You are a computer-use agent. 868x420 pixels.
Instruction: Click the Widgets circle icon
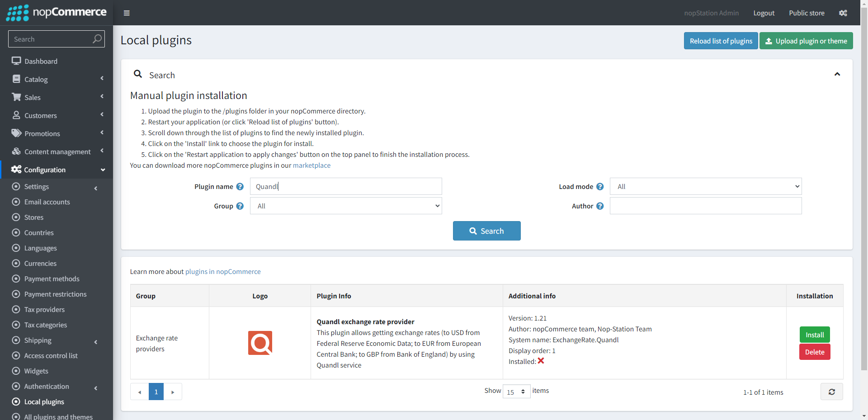coord(16,371)
